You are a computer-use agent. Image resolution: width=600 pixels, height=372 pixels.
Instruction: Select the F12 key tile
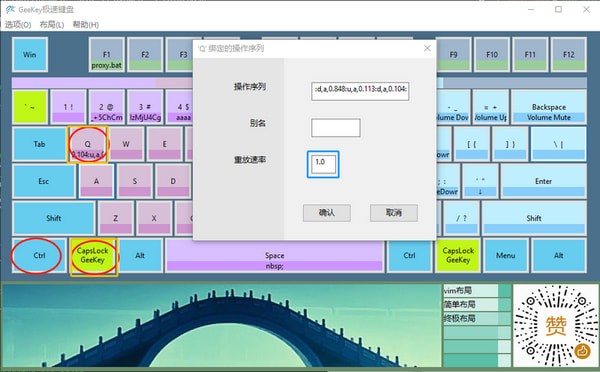(569, 54)
